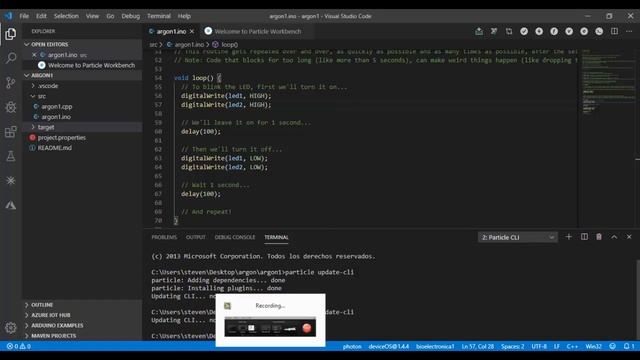
Task: Open the Azure view in activity bar
Action: (x=11, y=205)
